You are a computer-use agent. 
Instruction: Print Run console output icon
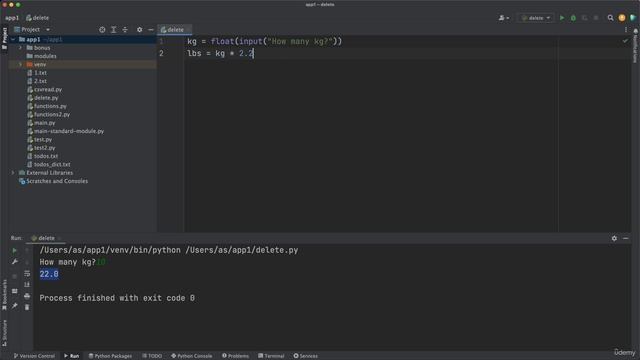point(27,296)
